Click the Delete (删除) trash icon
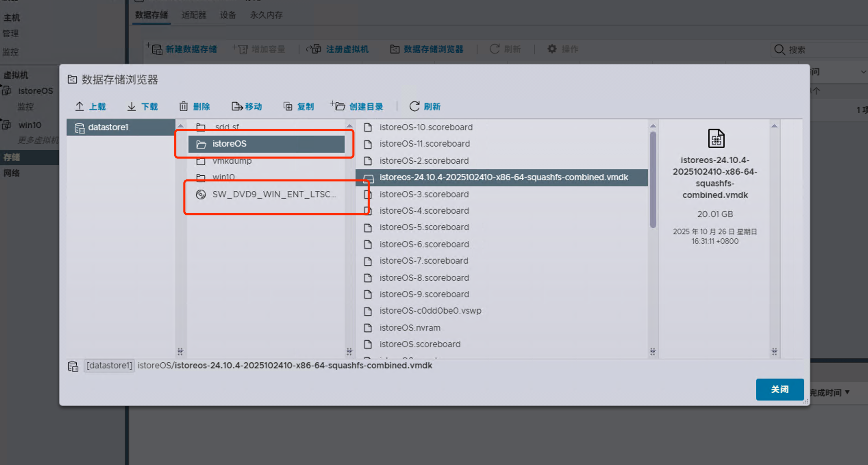 click(184, 106)
